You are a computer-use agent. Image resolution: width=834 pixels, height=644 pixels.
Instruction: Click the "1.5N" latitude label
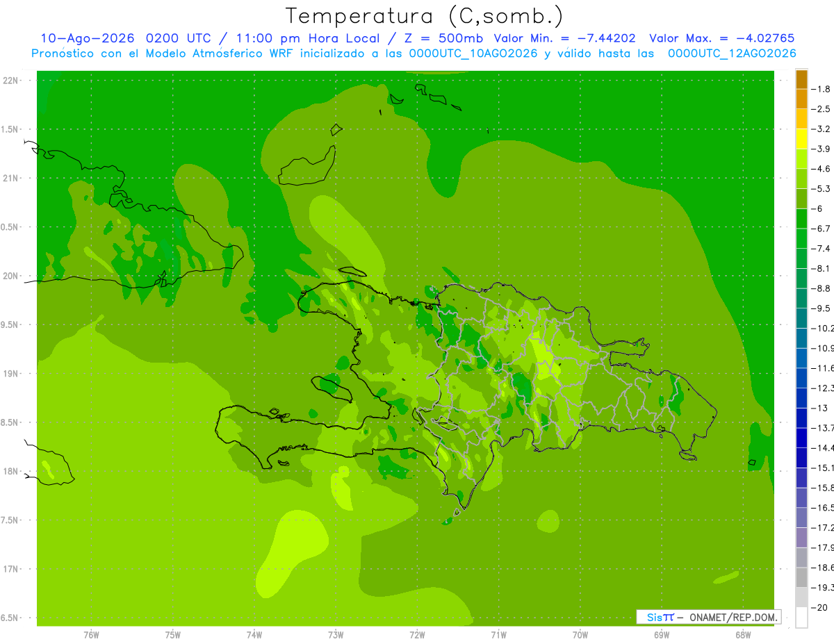coord(10,130)
